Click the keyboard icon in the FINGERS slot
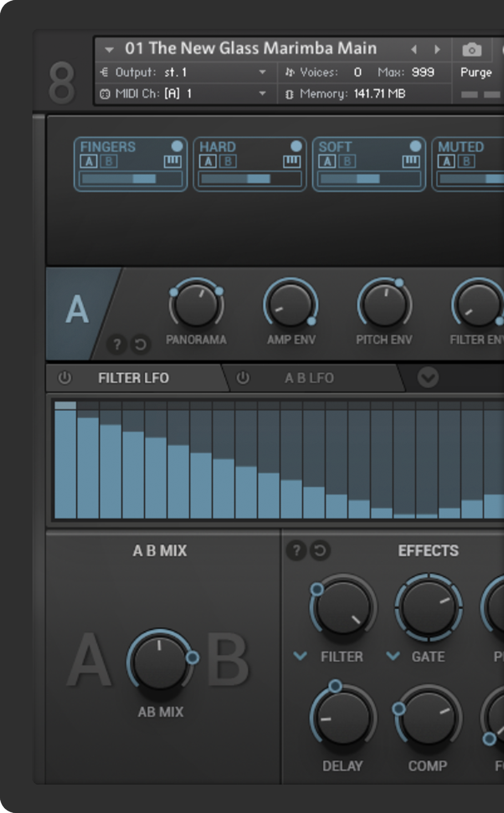 click(172, 161)
